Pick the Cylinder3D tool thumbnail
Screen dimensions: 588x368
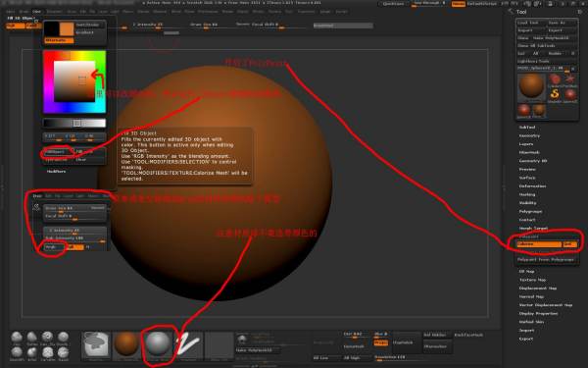pos(555,79)
